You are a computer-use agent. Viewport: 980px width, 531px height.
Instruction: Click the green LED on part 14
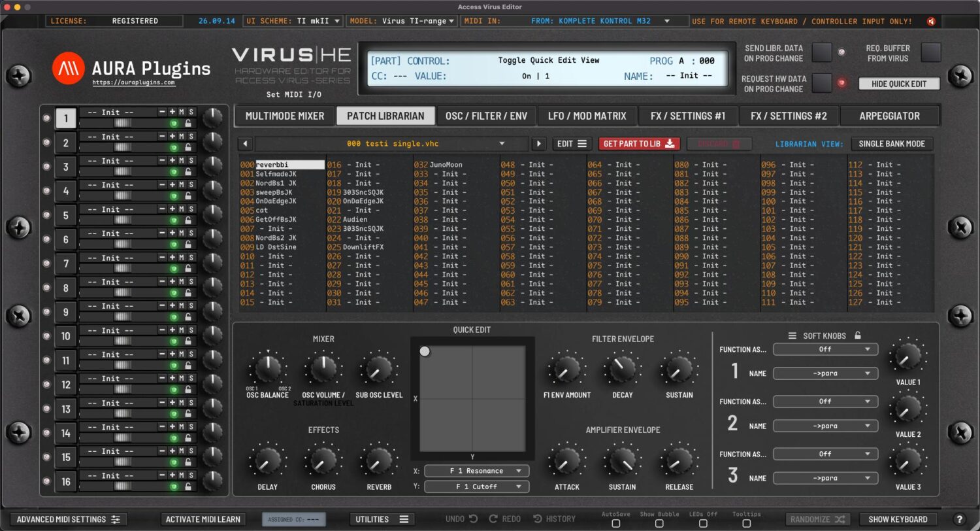174,437
